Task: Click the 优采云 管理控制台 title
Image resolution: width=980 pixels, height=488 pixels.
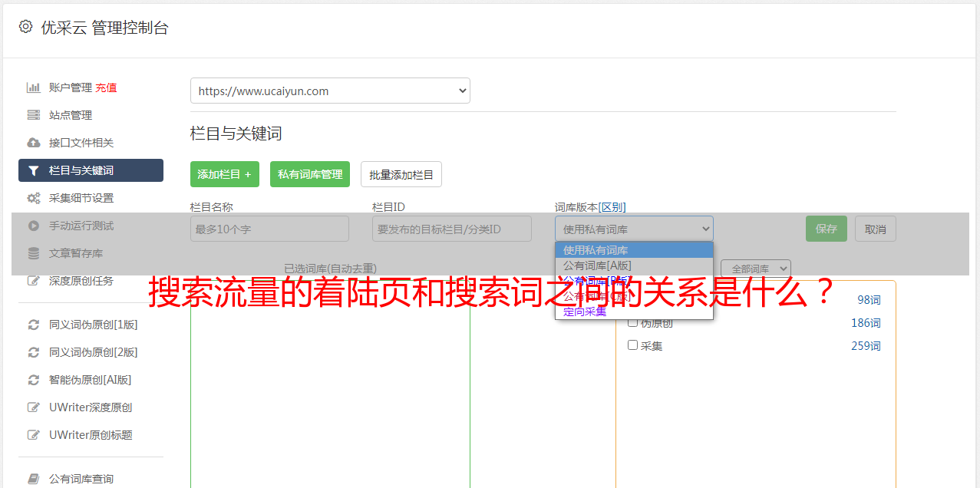Action: click(104, 28)
